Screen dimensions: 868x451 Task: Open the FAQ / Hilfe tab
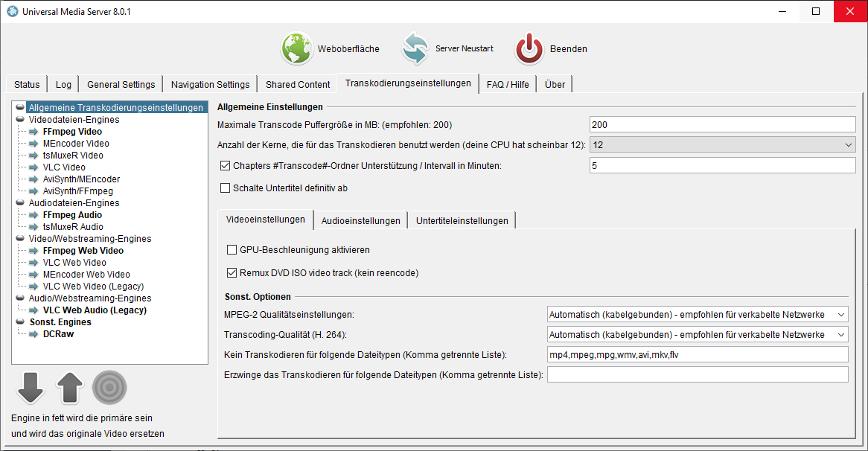(508, 84)
